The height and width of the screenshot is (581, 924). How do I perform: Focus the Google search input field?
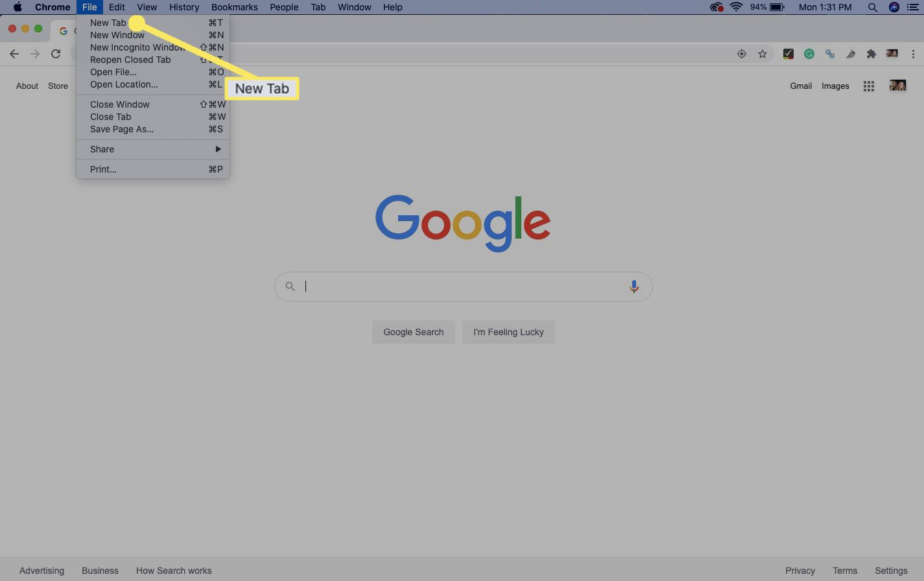tap(463, 287)
